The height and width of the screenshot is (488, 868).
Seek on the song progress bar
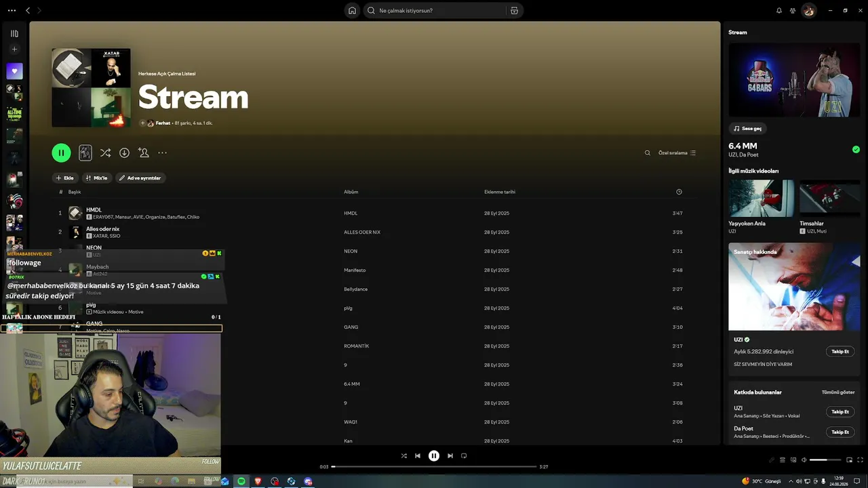pyautogui.click(x=434, y=467)
